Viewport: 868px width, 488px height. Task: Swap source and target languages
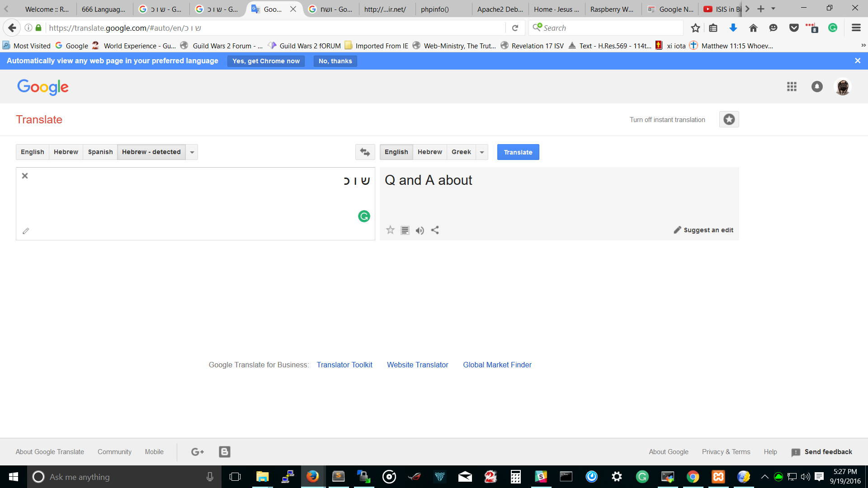click(365, 152)
